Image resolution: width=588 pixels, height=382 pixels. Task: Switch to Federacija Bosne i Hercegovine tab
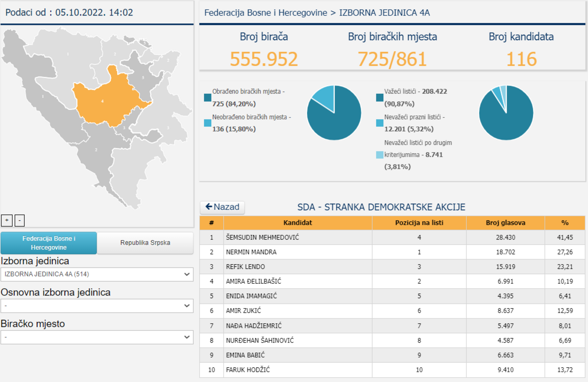coord(49,243)
